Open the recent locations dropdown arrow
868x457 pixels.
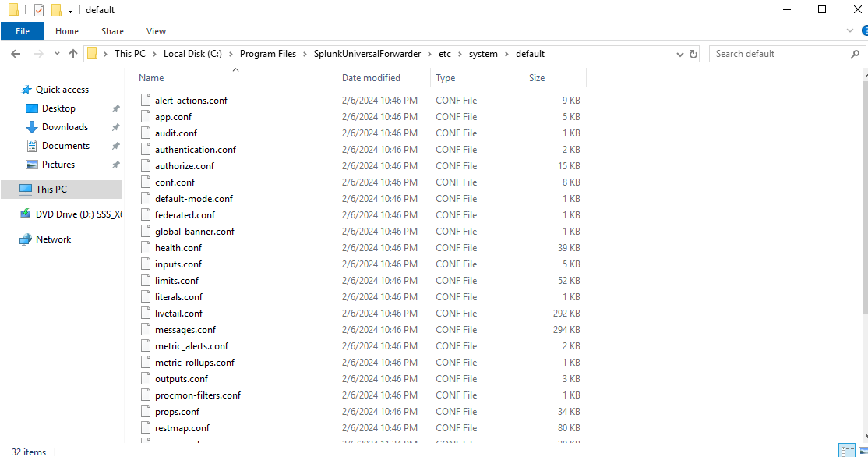coord(57,54)
